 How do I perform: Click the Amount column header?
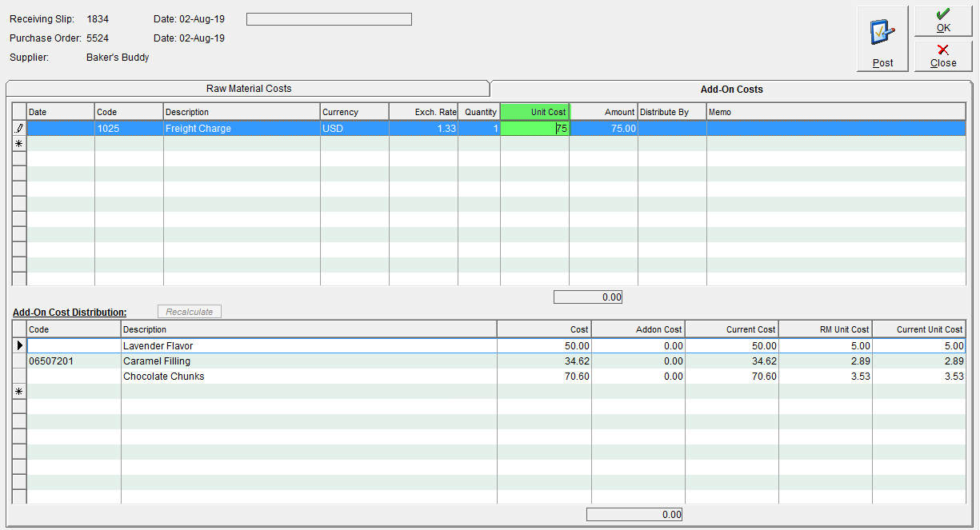603,112
